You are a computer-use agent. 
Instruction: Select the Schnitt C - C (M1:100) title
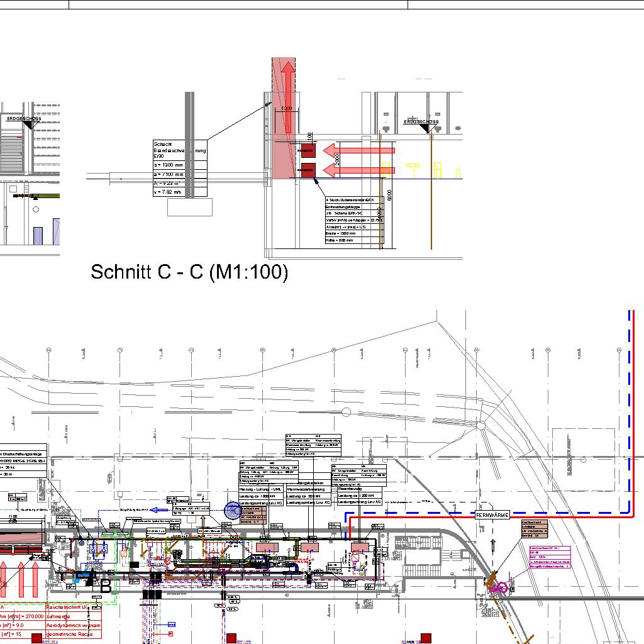tap(189, 272)
